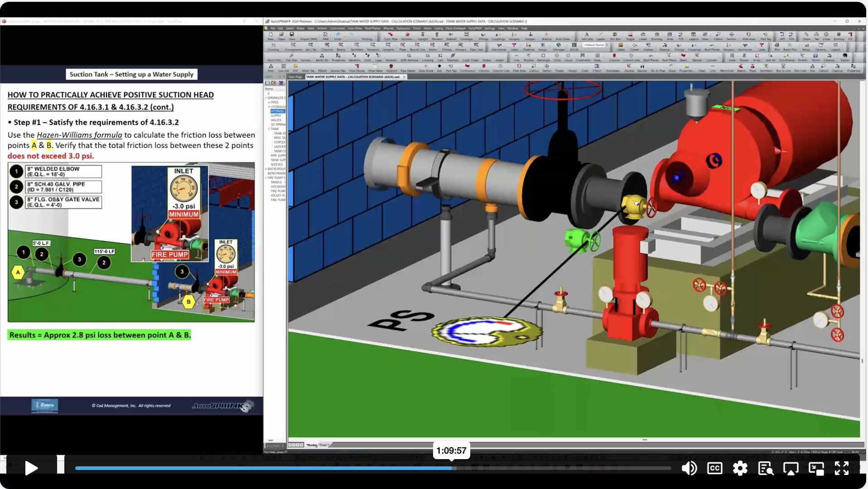Select the VORTEX layer
868x489 pixels.
click(x=280, y=142)
